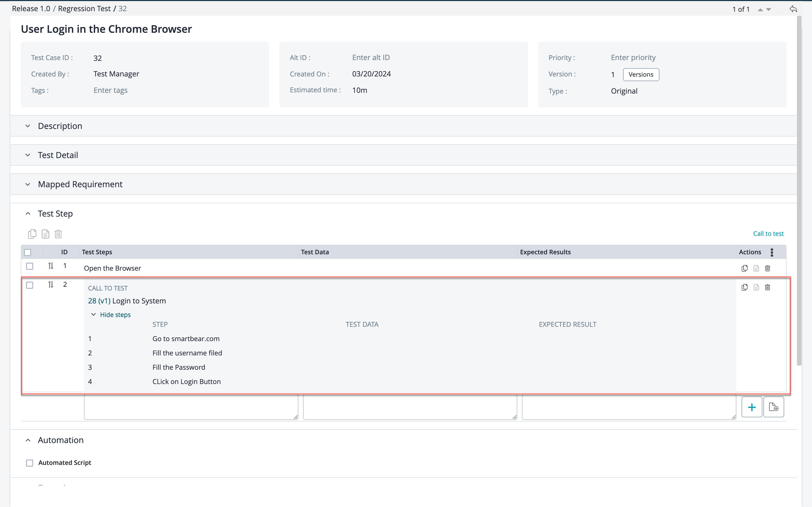The width and height of the screenshot is (812, 507).
Task: Click the Open the Browser step text
Action: (x=112, y=268)
